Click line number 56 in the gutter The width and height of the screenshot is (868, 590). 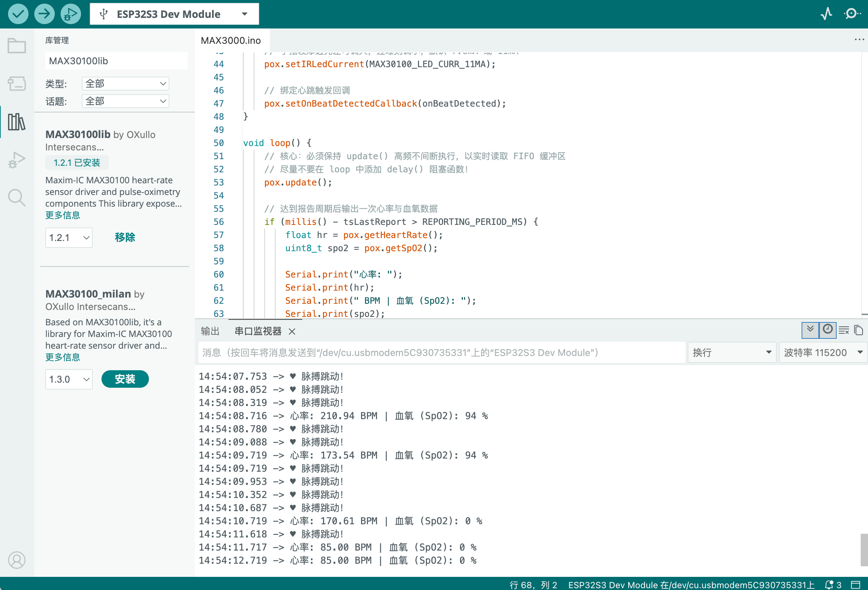point(219,222)
